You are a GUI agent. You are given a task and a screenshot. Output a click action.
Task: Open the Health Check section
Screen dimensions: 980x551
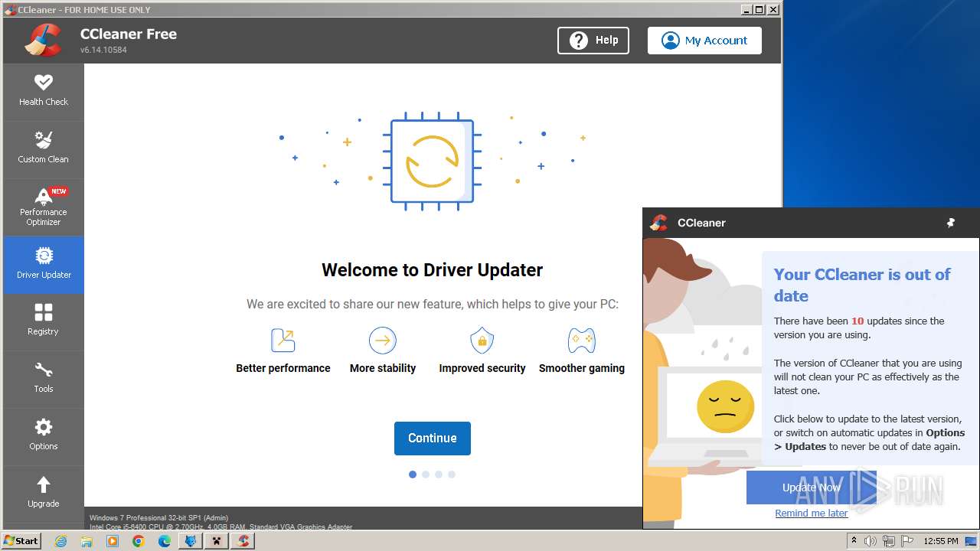click(44, 92)
